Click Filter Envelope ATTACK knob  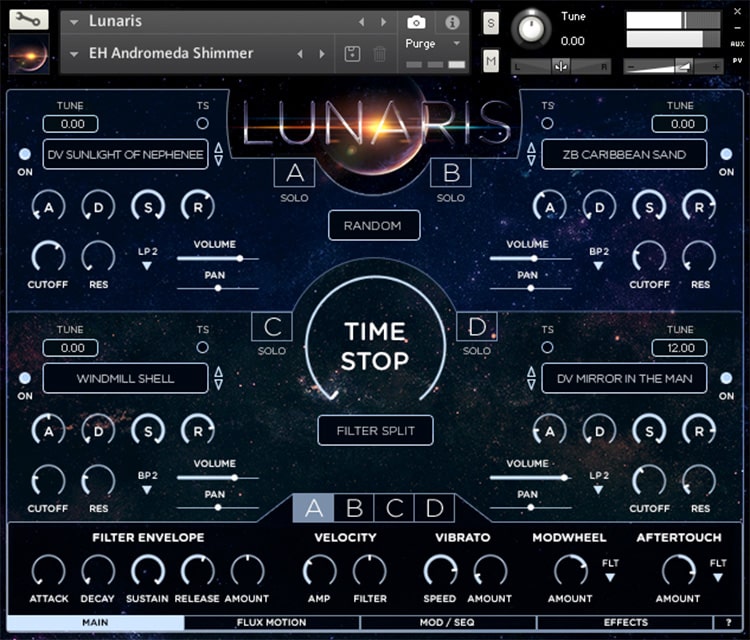48,571
